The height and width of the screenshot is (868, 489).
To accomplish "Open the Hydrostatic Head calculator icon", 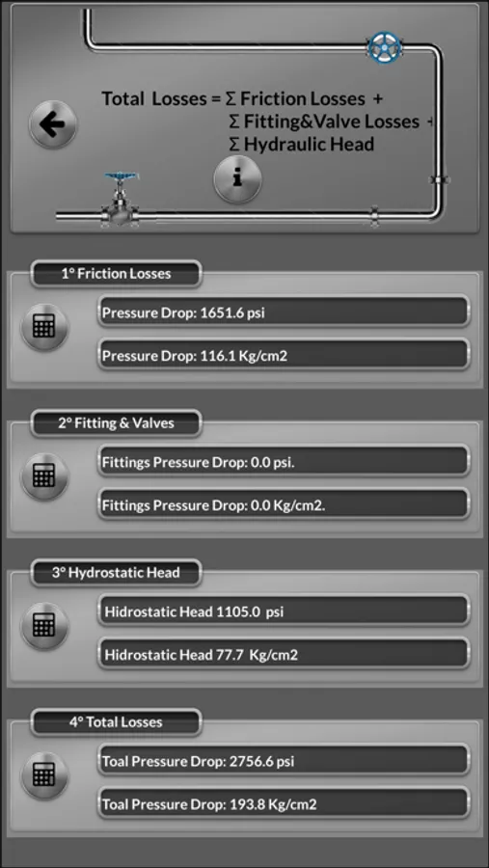I will 44,626.
